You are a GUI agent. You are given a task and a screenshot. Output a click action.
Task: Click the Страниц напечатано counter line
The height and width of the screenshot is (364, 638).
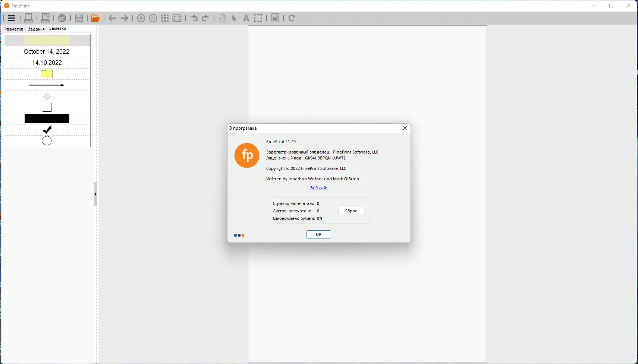click(x=296, y=203)
